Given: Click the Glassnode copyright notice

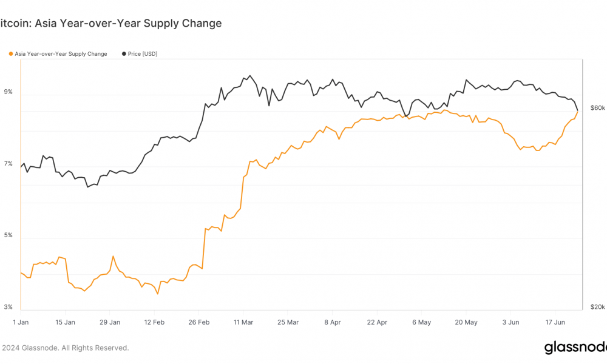Looking at the screenshot, I should tap(65, 348).
